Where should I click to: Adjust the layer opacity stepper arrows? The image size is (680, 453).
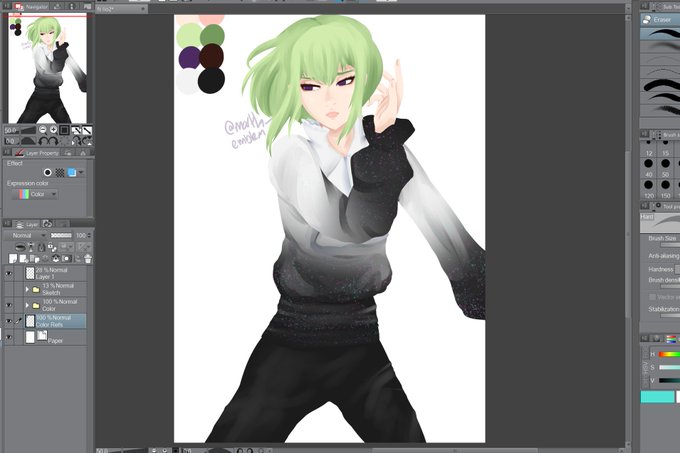[x=89, y=235]
